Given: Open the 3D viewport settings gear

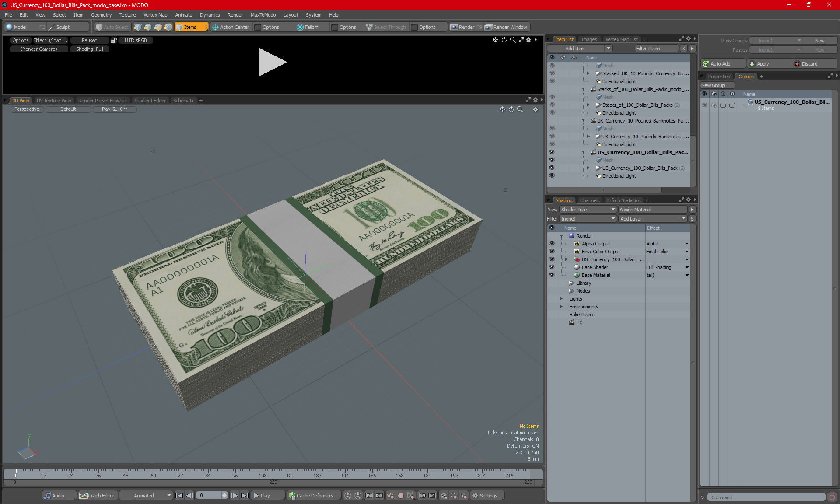Looking at the screenshot, I should (535, 109).
